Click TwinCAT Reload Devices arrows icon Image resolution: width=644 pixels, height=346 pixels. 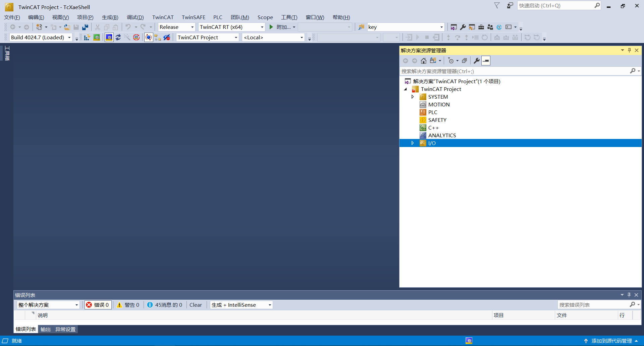point(118,38)
